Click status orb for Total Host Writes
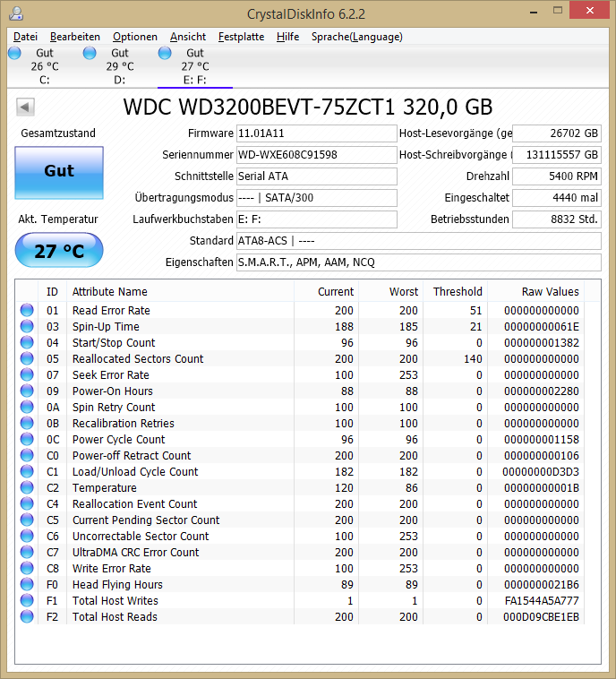The width and height of the screenshot is (616, 679). (x=27, y=600)
